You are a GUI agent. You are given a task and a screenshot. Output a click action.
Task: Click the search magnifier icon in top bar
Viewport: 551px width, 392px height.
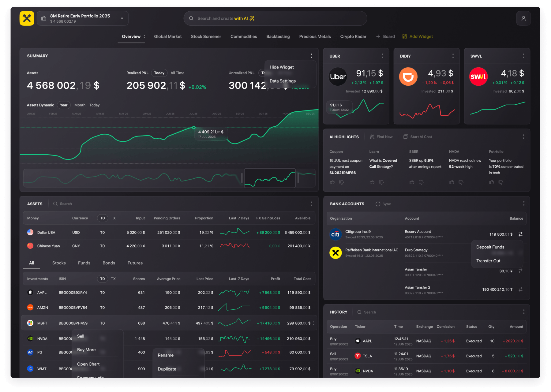coord(191,18)
